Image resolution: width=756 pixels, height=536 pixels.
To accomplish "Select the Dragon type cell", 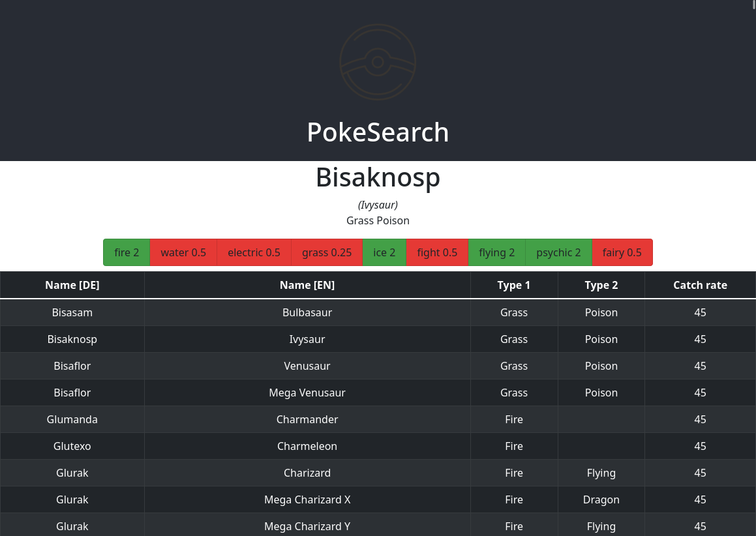I will [601, 500].
